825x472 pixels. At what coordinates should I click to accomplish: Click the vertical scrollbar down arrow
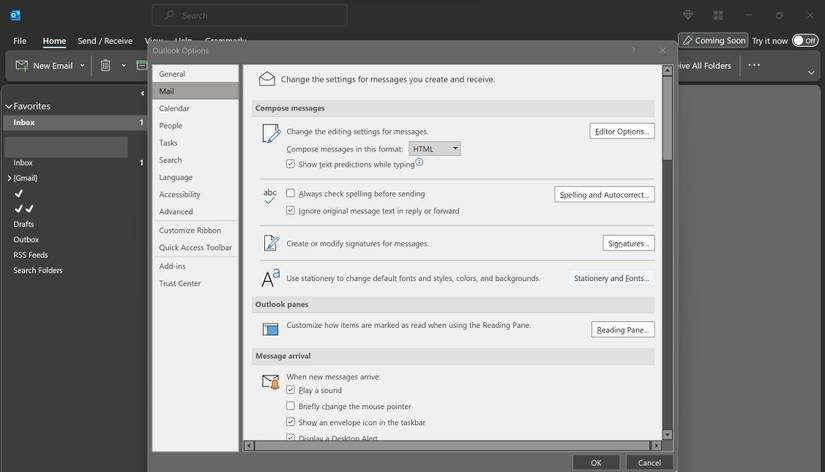pyautogui.click(x=667, y=435)
